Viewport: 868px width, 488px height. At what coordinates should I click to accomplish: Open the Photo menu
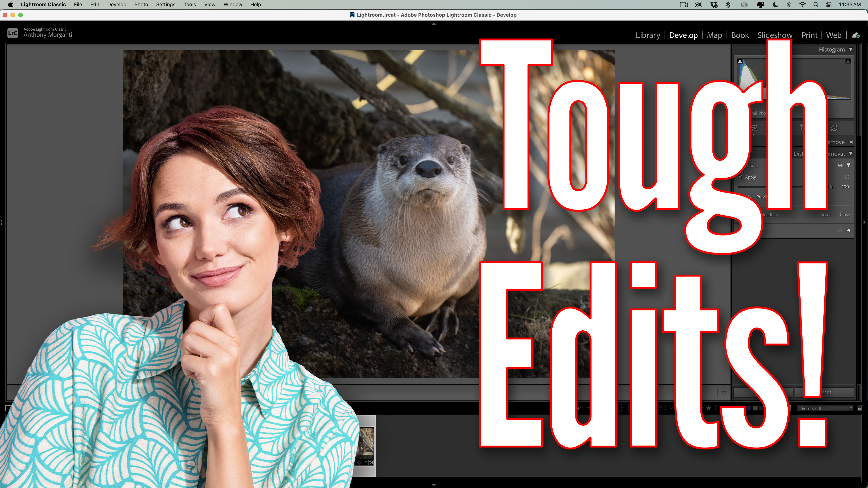pos(141,4)
